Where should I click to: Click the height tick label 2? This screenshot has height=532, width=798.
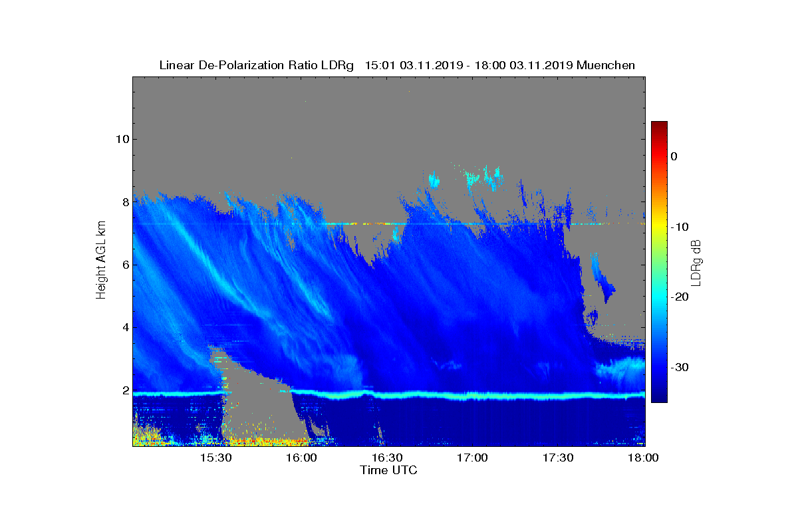click(x=125, y=390)
